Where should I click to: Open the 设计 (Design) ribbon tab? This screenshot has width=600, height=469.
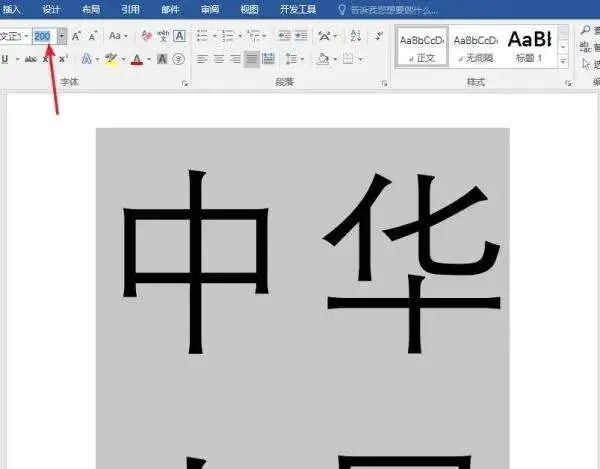pyautogui.click(x=51, y=9)
